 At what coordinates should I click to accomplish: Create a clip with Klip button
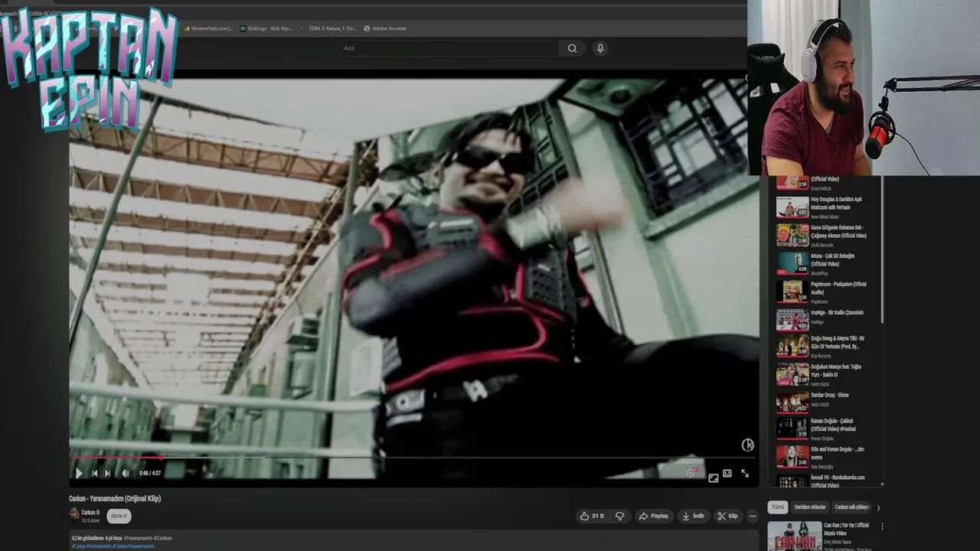click(727, 516)
